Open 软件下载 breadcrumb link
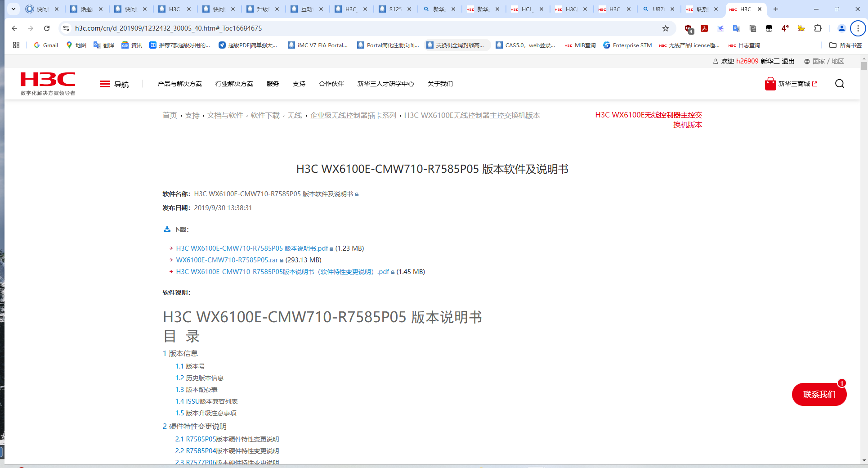 pyautogui.click(x=265, y=115)
